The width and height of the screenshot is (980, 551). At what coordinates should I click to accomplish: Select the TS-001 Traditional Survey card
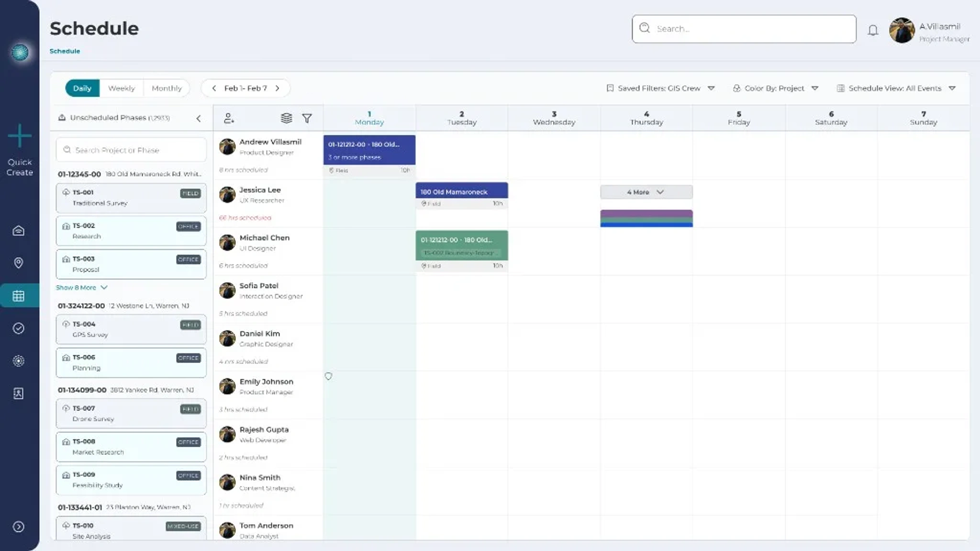(x=131, y=198)
